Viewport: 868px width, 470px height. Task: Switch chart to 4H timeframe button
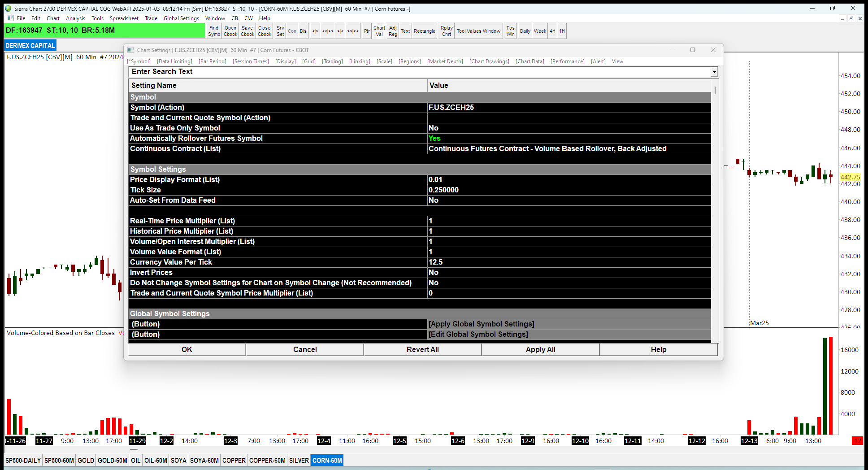pos(552,31)
